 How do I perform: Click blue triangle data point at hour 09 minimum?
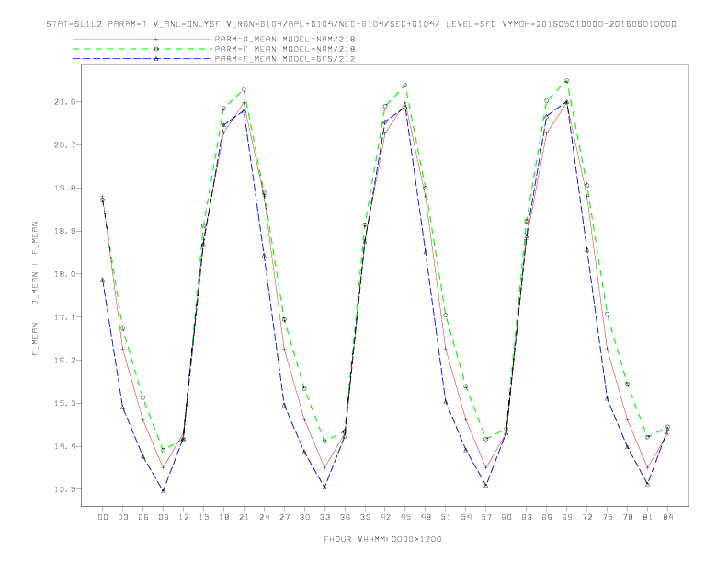coord(163,490)
